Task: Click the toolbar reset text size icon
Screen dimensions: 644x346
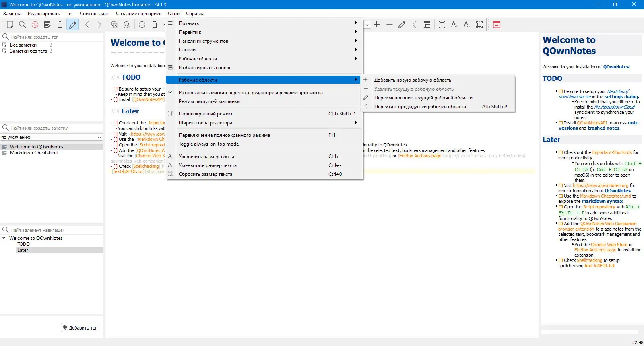Action: coord(479,25)
